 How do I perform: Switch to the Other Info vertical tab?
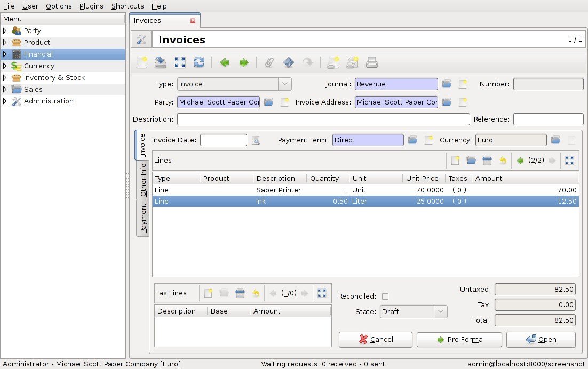[143, 180]
